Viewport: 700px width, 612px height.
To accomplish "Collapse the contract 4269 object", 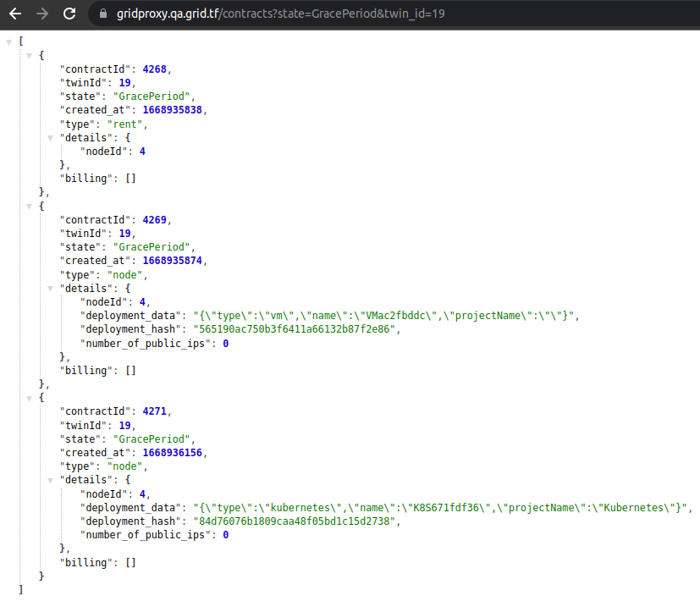I will tap(30, 206).
